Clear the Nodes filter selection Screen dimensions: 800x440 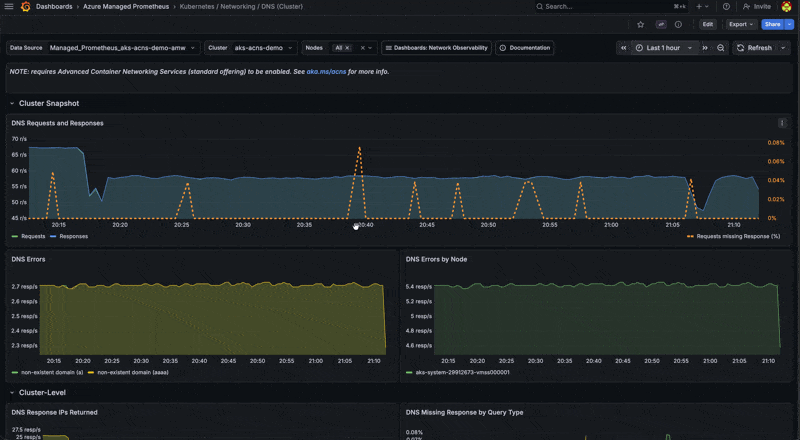363,48
